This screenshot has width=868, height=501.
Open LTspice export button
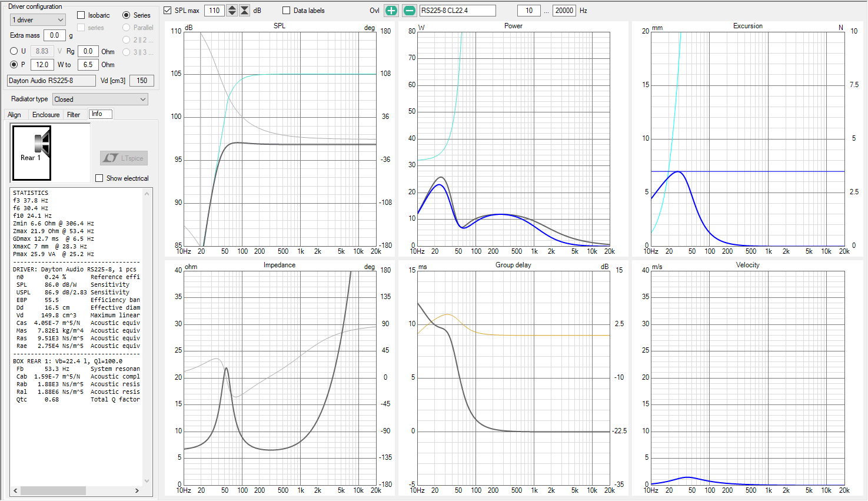[124, 158]
